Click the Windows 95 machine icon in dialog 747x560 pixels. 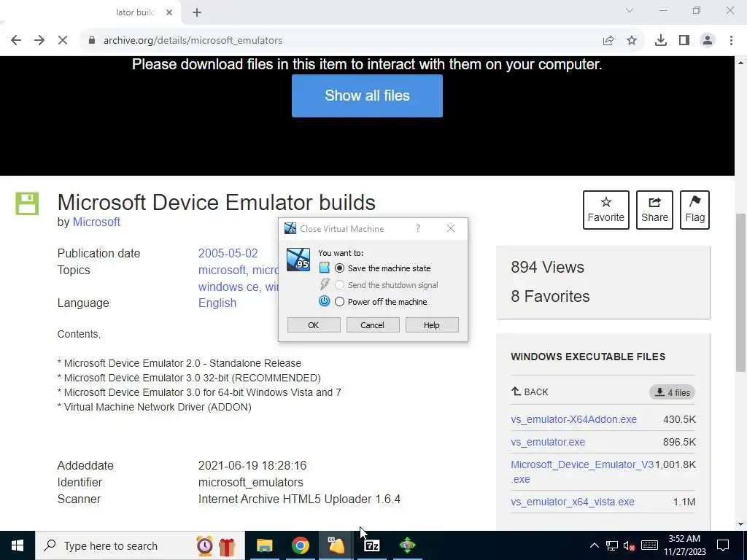tap(298, 260)
